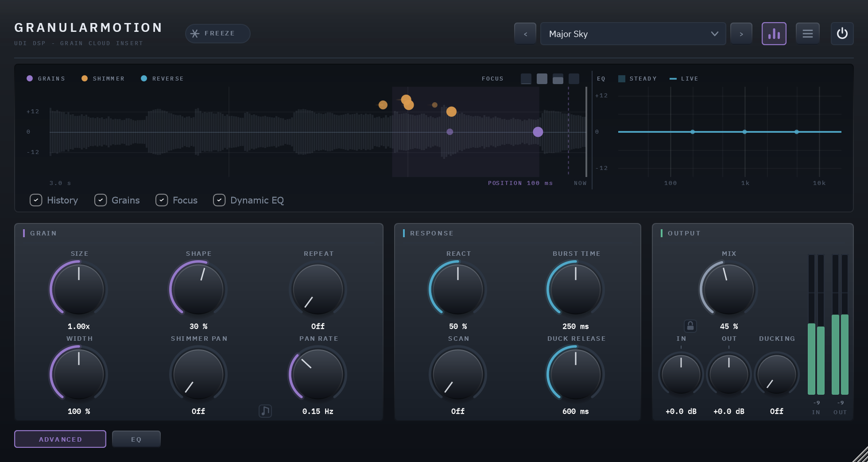The height and width of the screenshot is (462, 868).
Task: Toggle the pan rate tempo sync note icon
Action: 265,411
